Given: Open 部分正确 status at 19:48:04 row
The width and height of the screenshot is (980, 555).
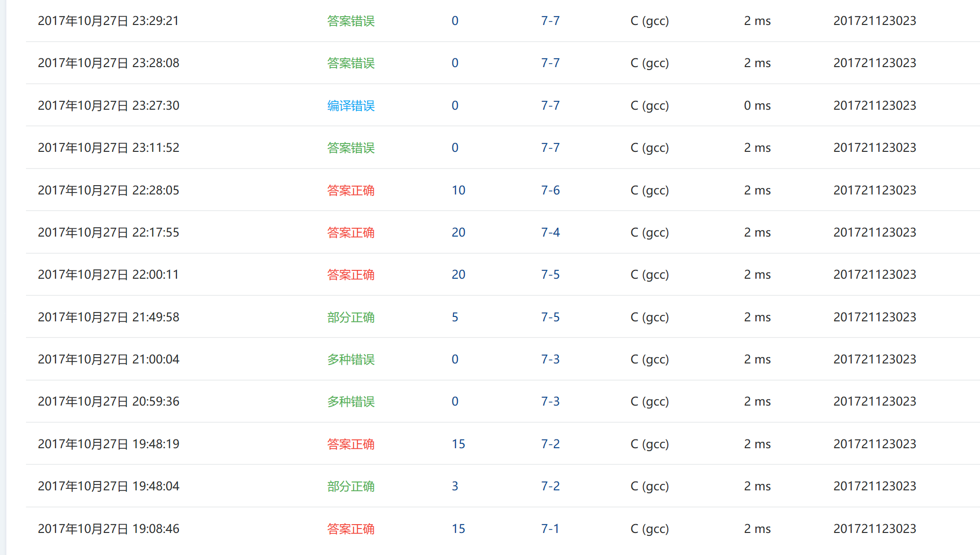Looking at the screenshot, I should tap(351, 486).
